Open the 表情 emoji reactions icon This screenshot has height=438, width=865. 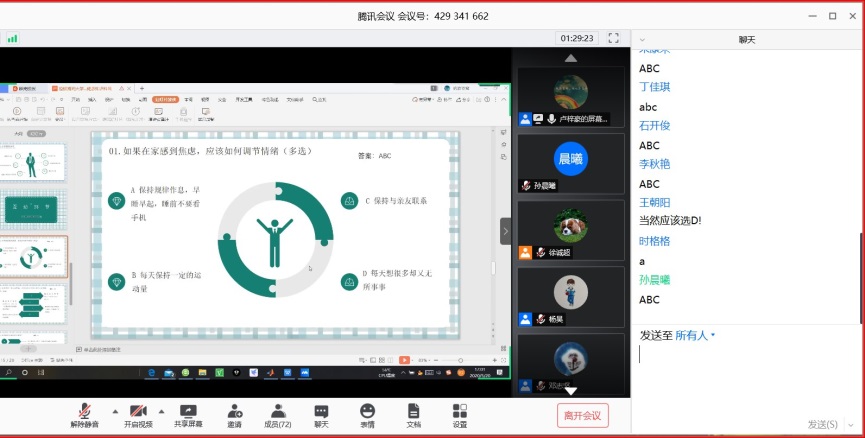(x=367, y=414)
